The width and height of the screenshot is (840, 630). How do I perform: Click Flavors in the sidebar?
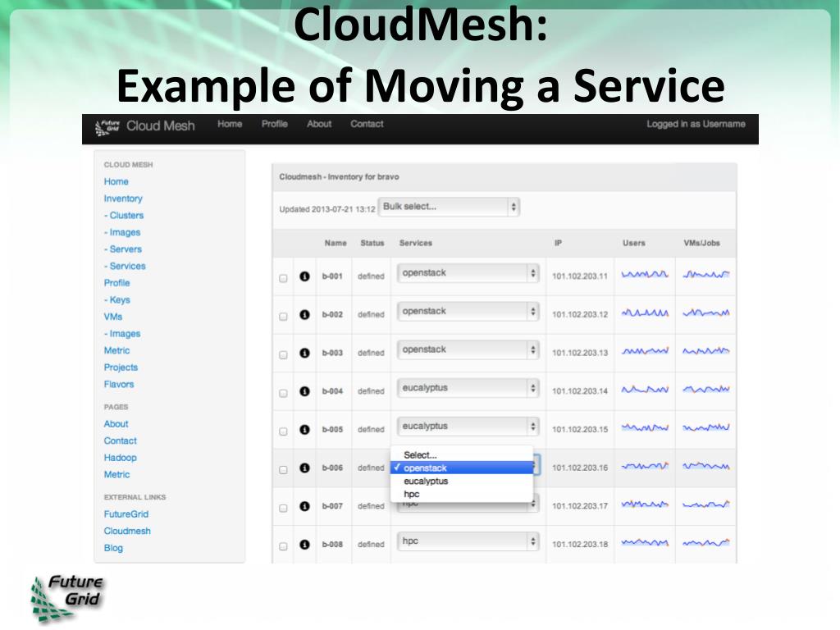(119, 384)
